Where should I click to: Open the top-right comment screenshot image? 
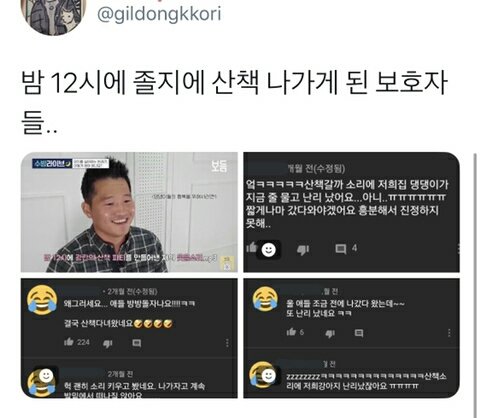pyautogui.click(x=351, y=212)
